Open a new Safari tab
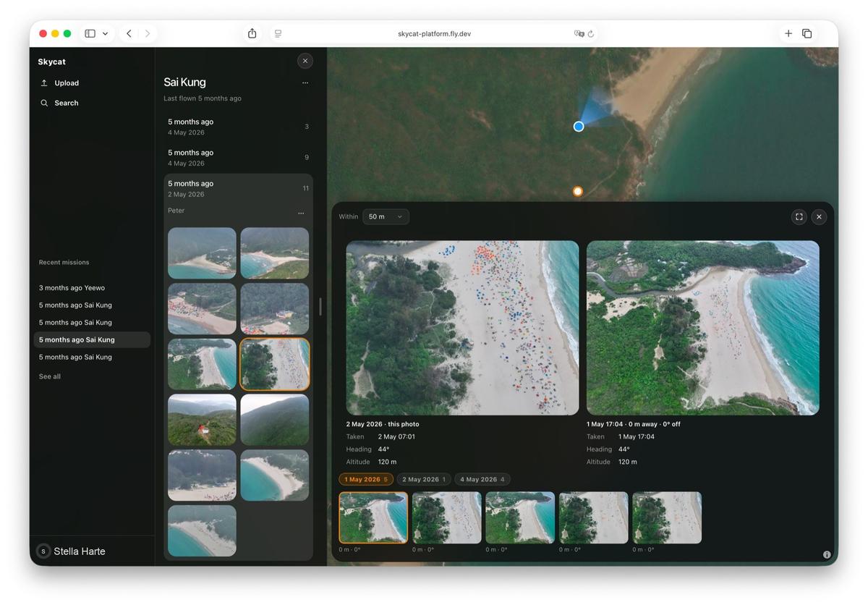The width and height of the screenshot is (868, 605). pos(788,33)
